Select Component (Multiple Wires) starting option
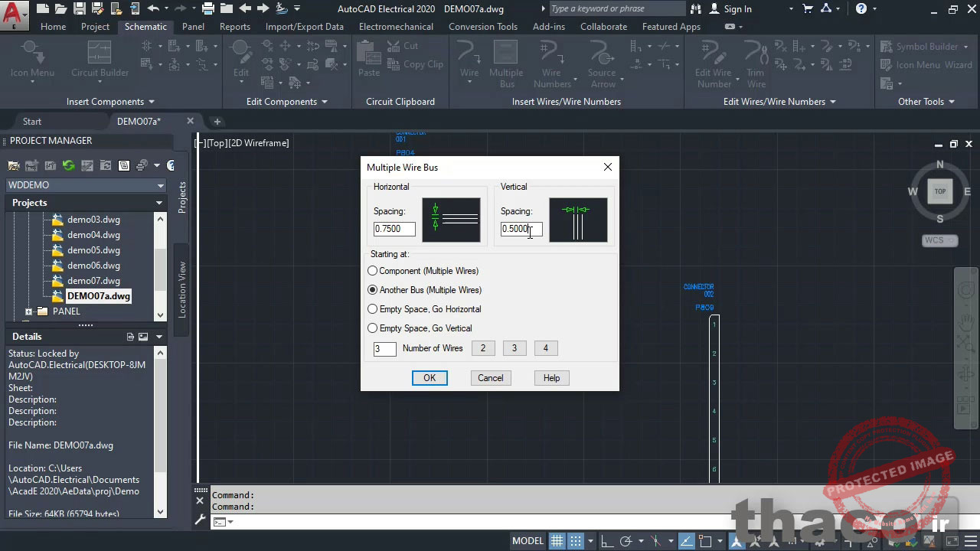 pyautogui.click(x=372, y=270)
